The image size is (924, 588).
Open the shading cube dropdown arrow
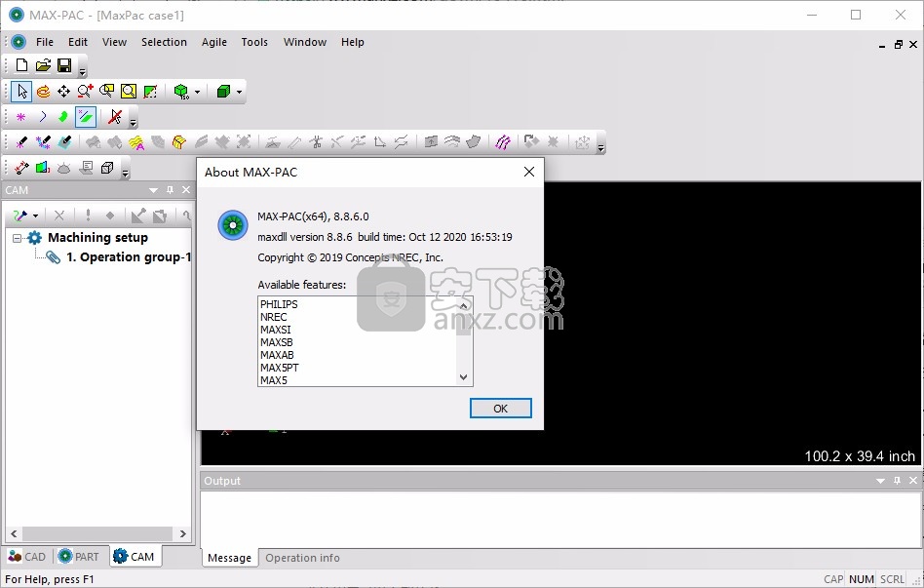[x=239, y=92]
